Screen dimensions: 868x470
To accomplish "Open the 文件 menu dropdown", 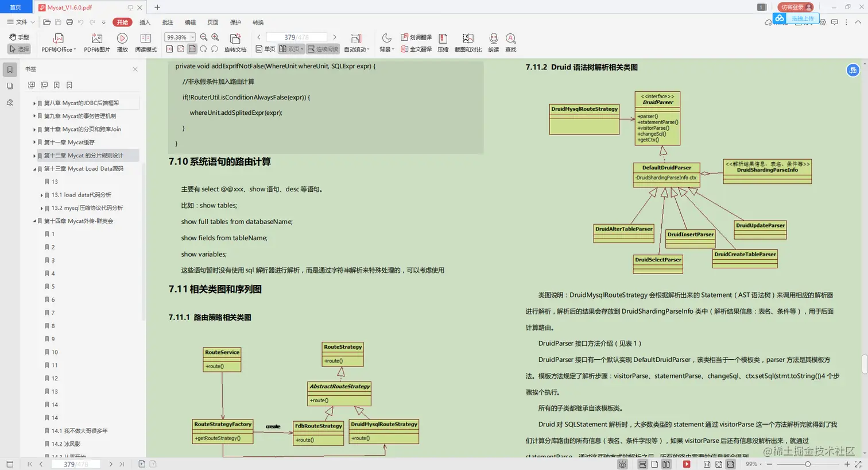I will (21, 22).
